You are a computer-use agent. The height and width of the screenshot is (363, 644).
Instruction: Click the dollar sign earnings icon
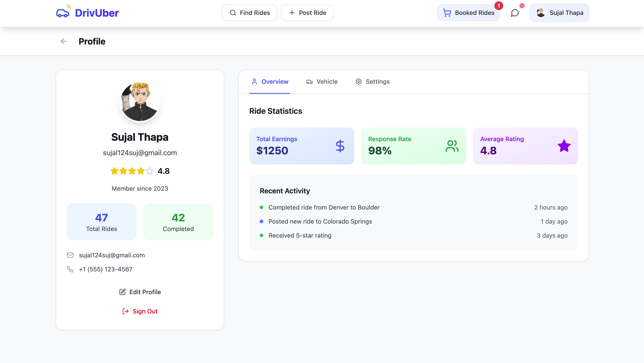pyautogui.click(x=340, y=146)
